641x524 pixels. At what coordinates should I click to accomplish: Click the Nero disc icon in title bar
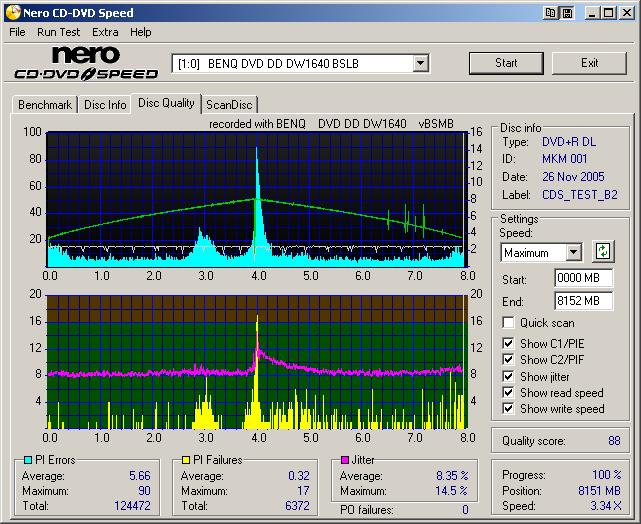[x=12, y=13]
